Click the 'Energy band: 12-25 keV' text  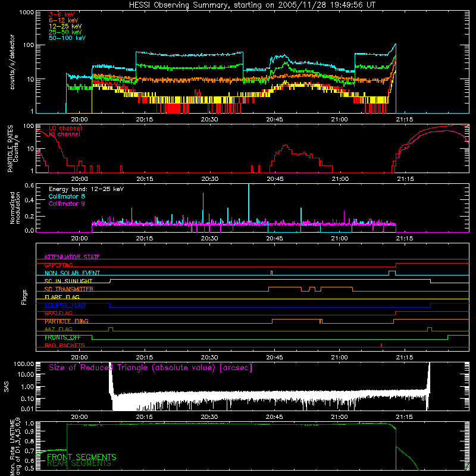tap(86, 189)
